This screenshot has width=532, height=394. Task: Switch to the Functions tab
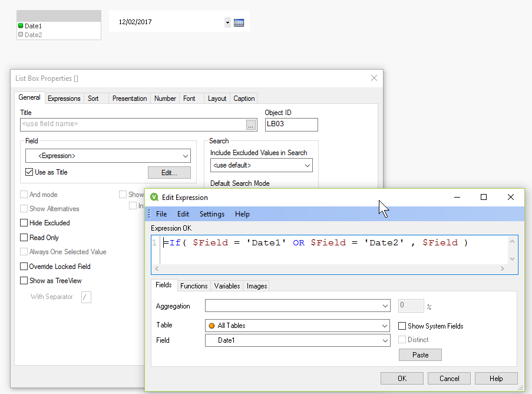tap(194, 286)
